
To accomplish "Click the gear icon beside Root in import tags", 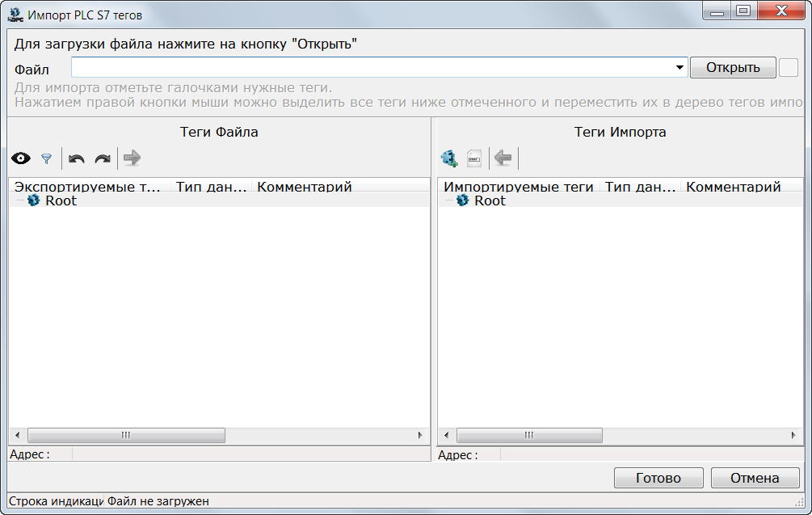I will [x=462, y=200].
